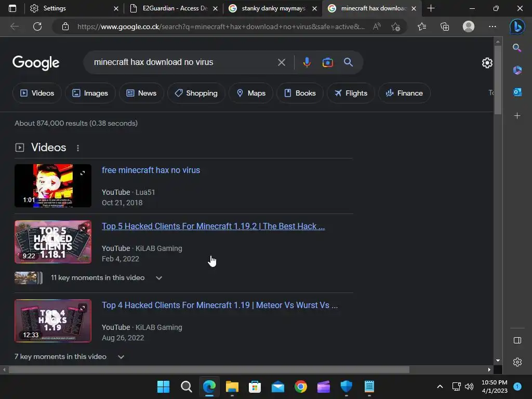Start voice search with microphone
This screenshot has height=399, width=532.
coord(307,62)
